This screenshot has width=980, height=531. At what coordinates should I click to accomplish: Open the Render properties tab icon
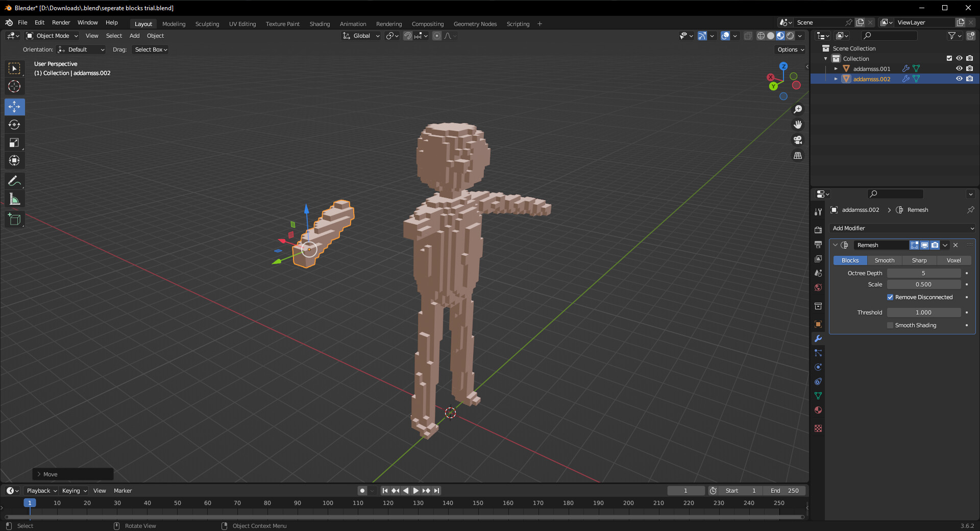coord(818,230)
